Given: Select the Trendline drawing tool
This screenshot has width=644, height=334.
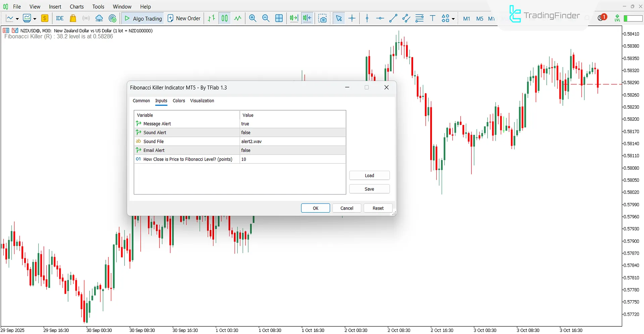Looking at the screenshot, I should pyautogui.click(x=393, y=18).
